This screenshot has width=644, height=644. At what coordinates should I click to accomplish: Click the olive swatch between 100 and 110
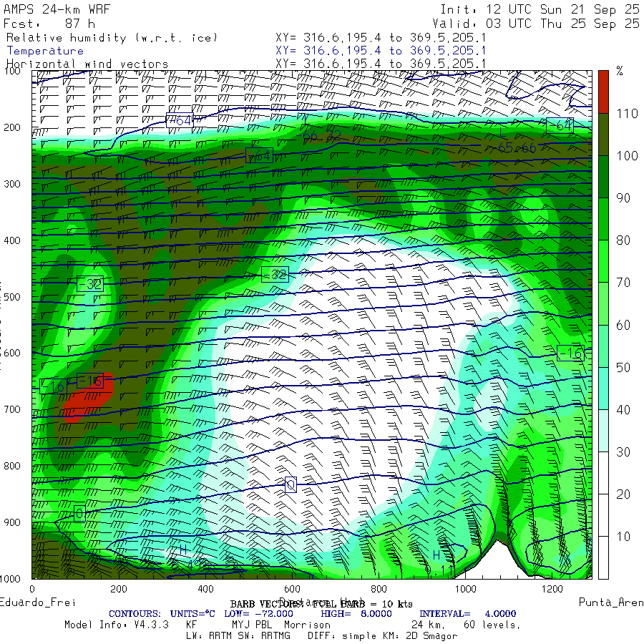(603, 135)
